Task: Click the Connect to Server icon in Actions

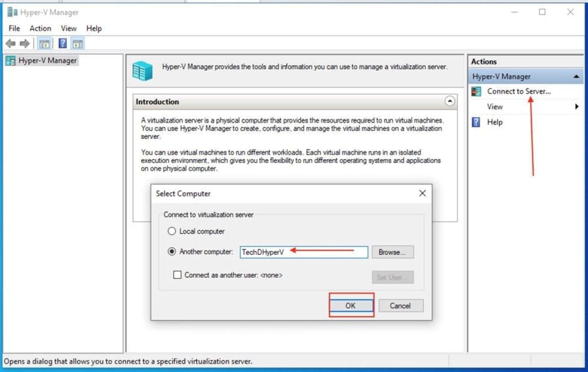Action: click(x=477, y=91)
